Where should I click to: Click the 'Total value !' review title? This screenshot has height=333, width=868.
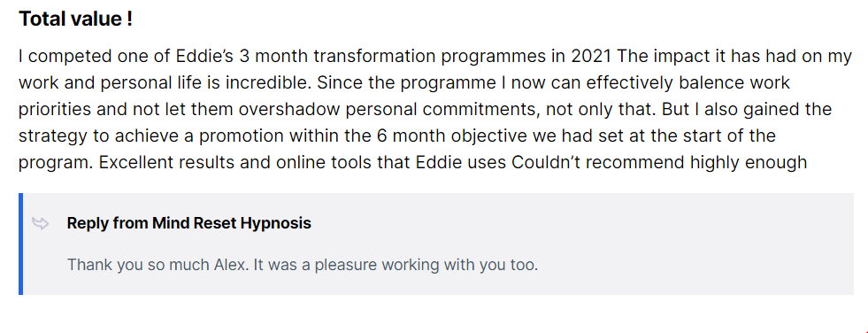click(x=75, y=19)
